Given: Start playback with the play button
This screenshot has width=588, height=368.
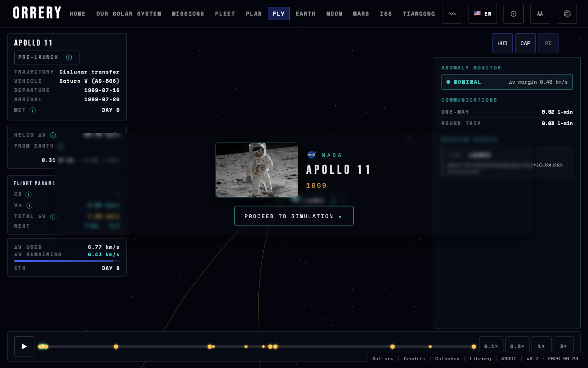Looking at the screenshot, I should click(x=24, y=346).
